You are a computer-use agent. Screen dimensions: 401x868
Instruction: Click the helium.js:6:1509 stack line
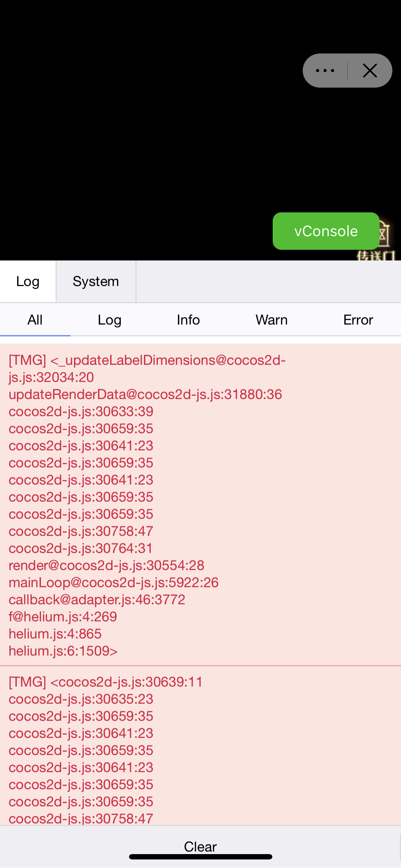pyautogui.click(x=63, y=651)
